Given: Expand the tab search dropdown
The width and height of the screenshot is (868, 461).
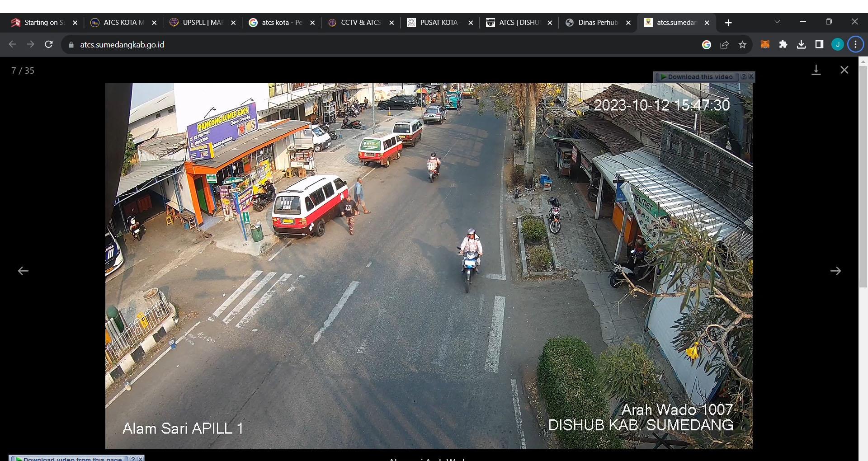Looking at the screenshot, I should 777,22.
